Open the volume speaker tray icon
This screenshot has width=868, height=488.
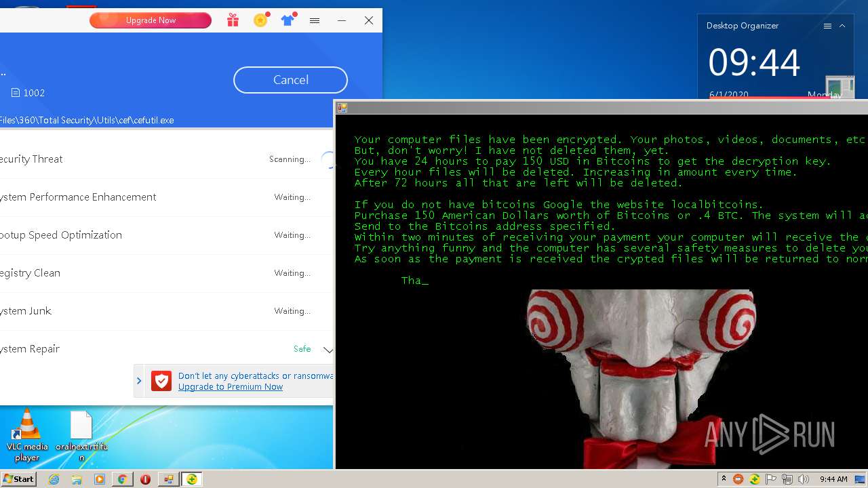coord(804,479)
